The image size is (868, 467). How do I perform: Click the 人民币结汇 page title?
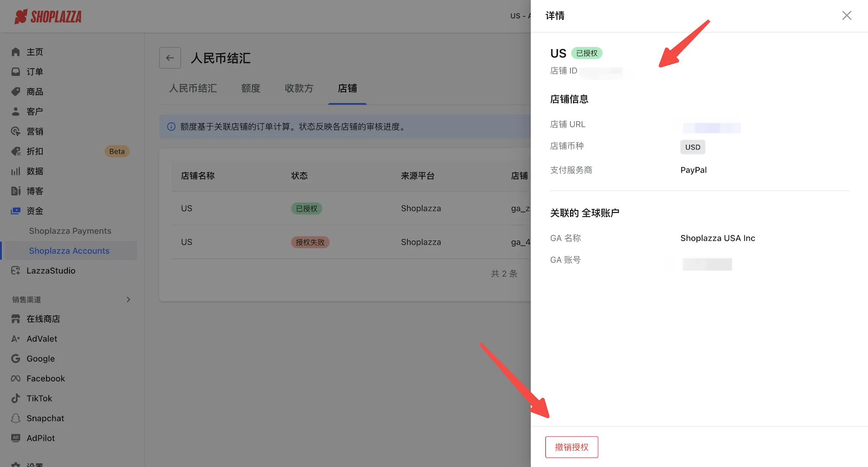coord(221,58)
